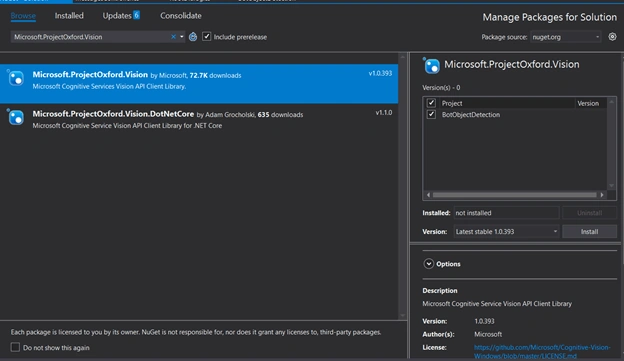Click project list scroll left arrow
Screen dimensions: 624x361
click(428, 195)
